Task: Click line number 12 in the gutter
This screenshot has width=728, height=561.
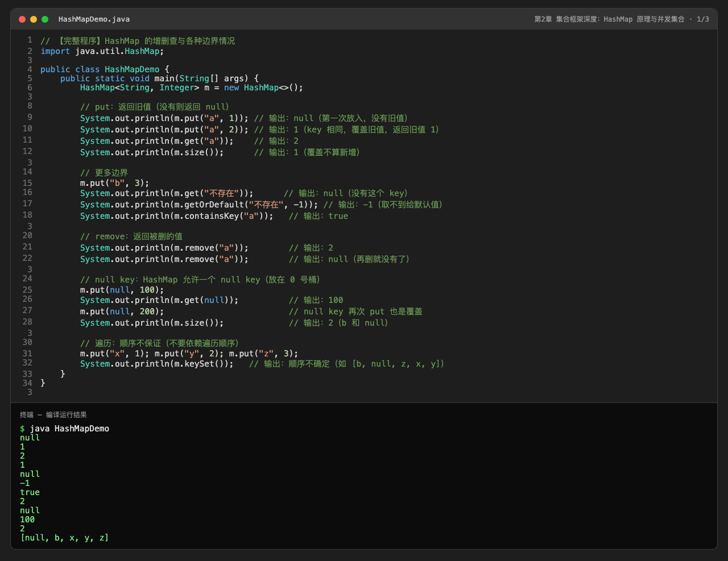Action: click(27, 151)
